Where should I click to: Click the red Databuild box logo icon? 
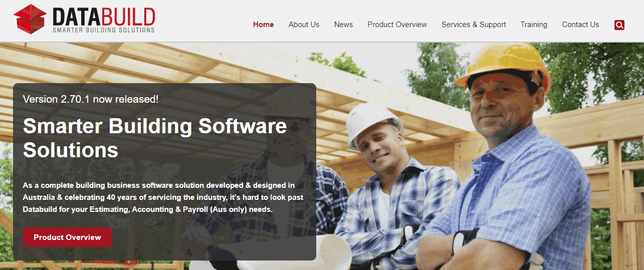point(30,19)
